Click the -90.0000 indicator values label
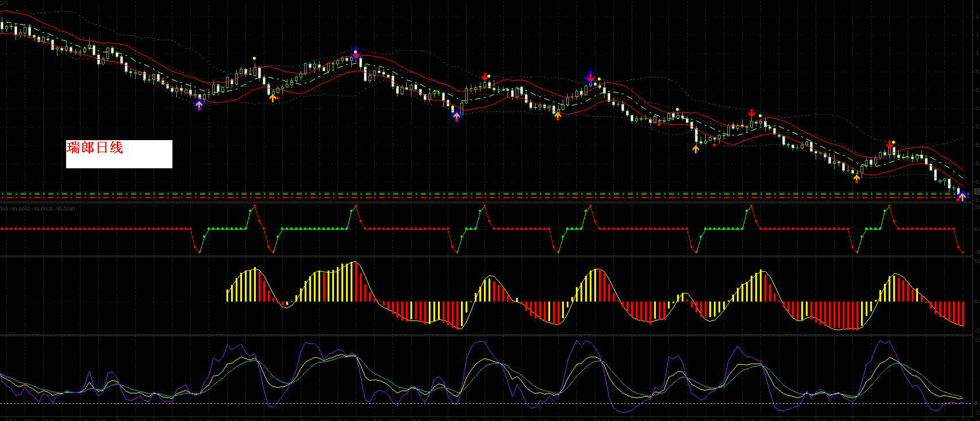Image resolution: width=980 pixels, height=421 pixels. 38,209
